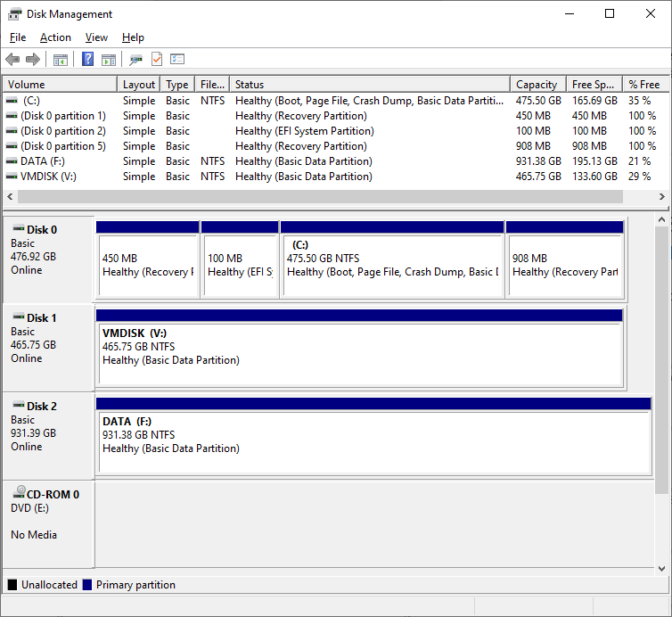Screen dimensions: 672x617
Task: Select the CD-ROM 0 disc icon
Action: (x=19, y=492)
